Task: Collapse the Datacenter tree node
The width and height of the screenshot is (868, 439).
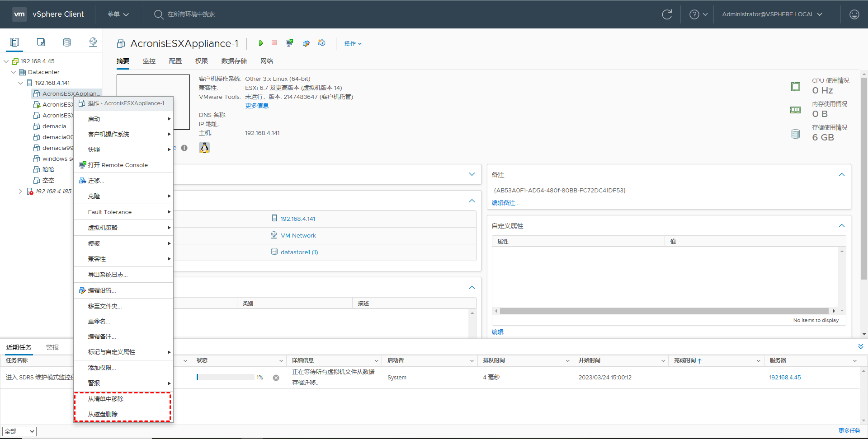Action: pos(14,72)
